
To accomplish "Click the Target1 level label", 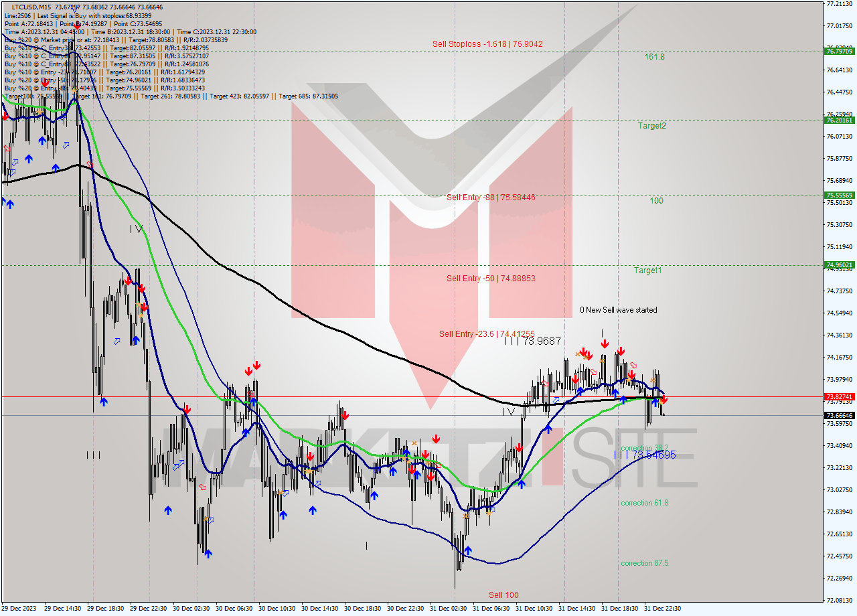I will point(648,271).
